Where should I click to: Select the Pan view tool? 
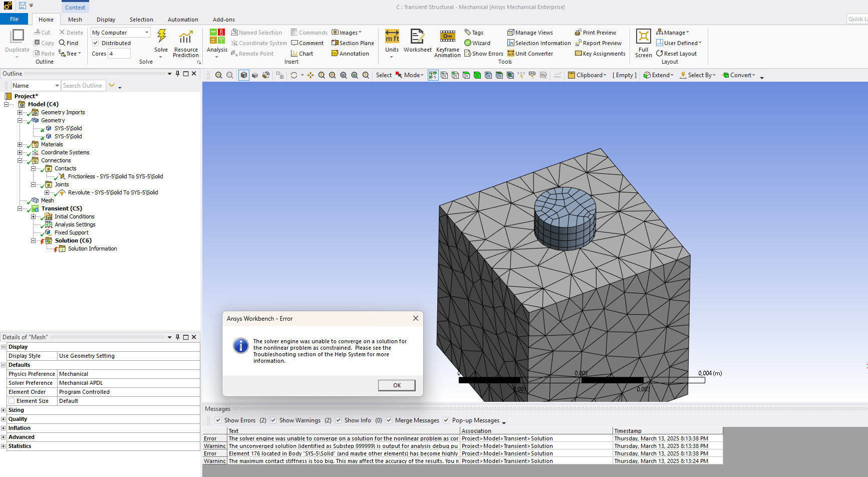tap(311, 75)
